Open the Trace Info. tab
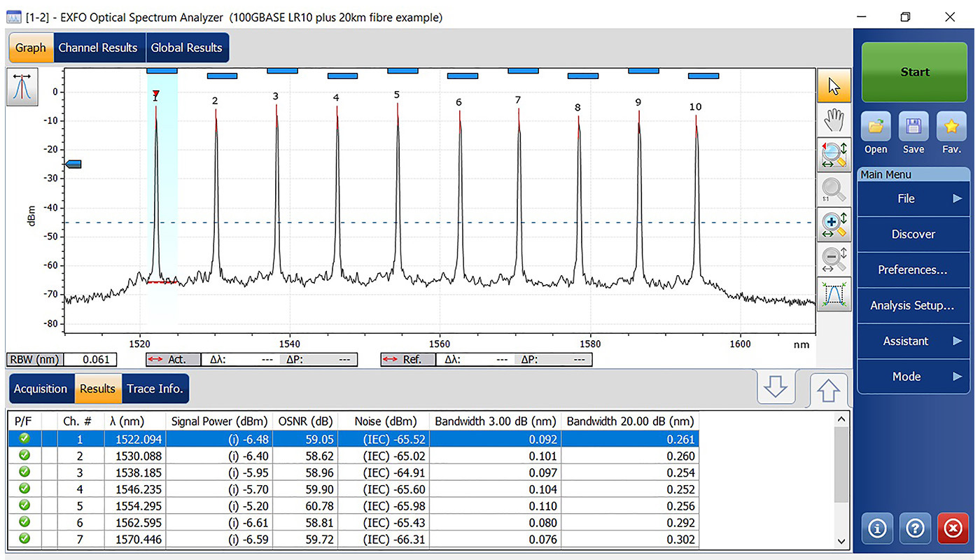 click(155, 388)
